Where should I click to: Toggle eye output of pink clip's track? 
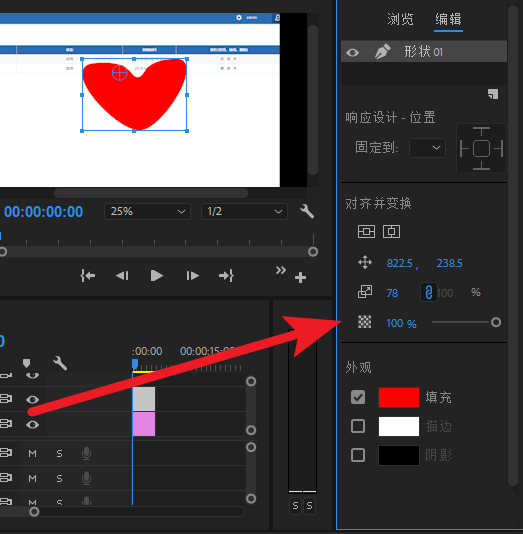(x=32, y=424)
